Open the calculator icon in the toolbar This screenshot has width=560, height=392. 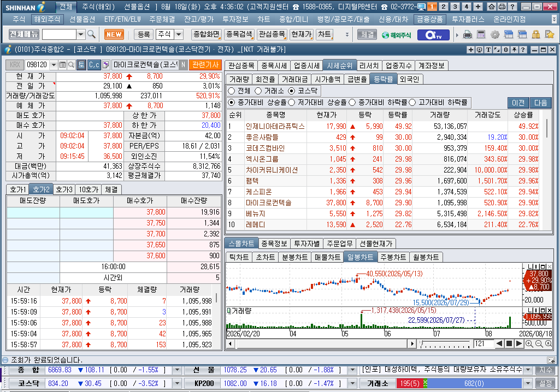(x=481, y=34)
